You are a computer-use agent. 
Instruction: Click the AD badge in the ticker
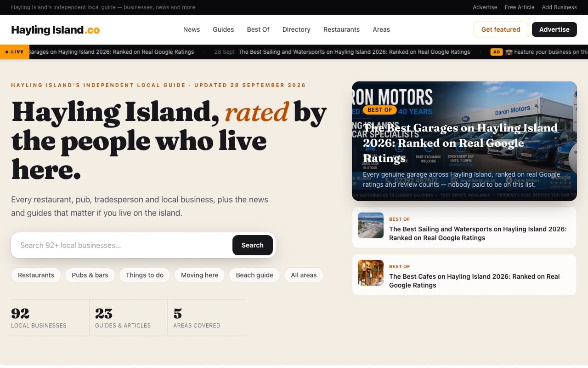[x=496, y=52]
